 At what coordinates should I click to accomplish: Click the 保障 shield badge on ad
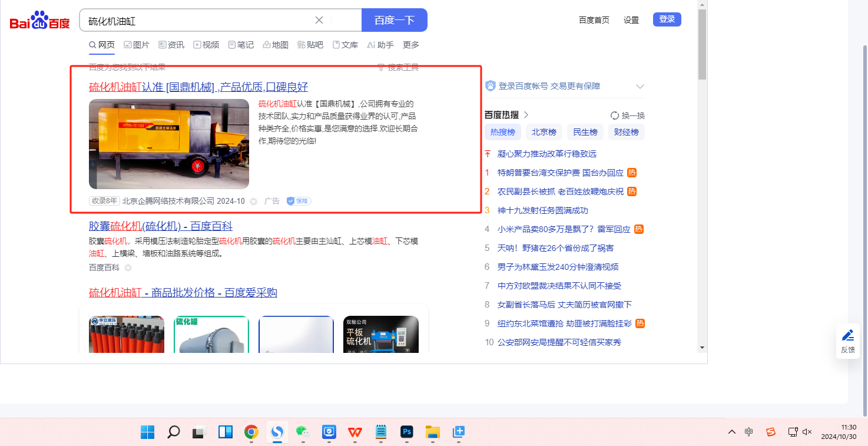click(299, 201)
